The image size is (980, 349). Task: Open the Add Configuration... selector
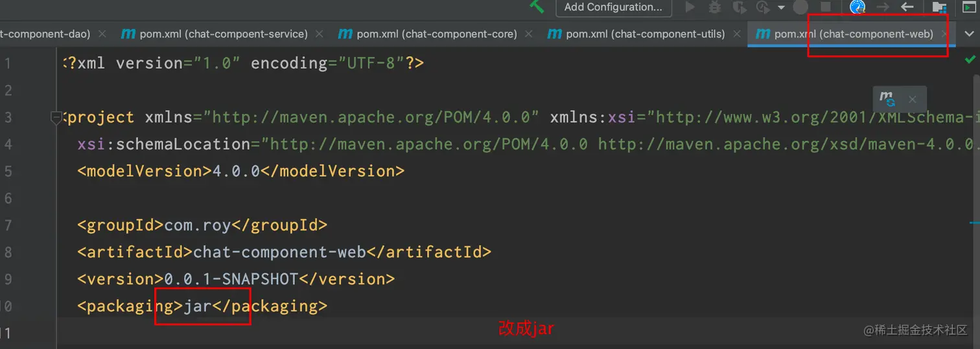coord(613,7)
